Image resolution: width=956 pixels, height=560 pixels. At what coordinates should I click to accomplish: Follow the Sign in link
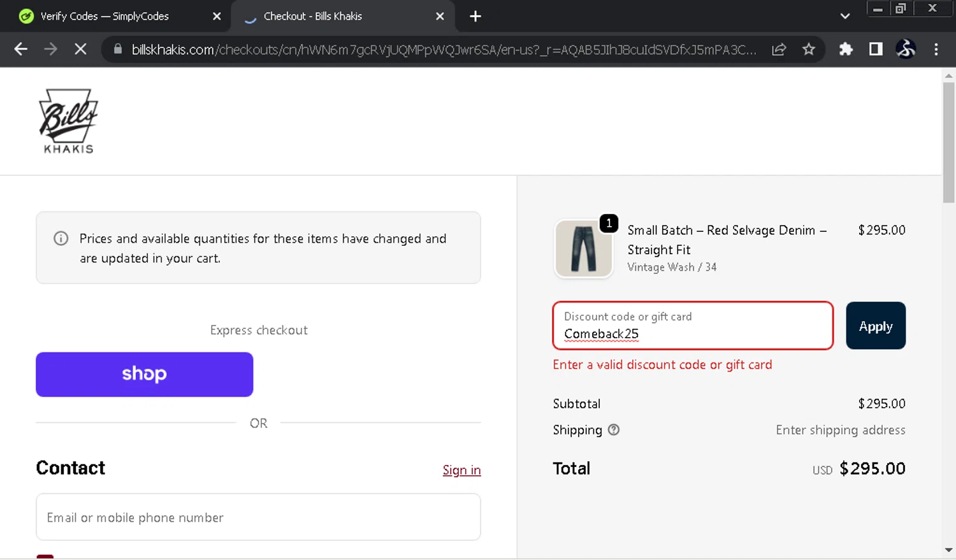(x=461, y=470)
